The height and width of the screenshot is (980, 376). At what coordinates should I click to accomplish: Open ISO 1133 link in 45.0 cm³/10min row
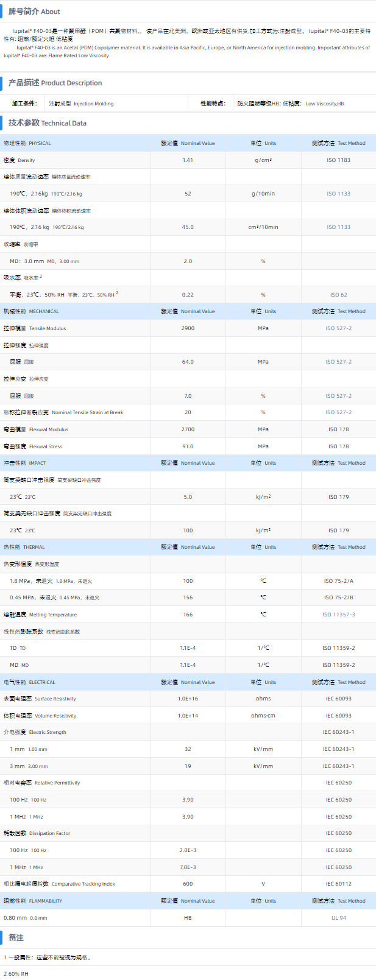point(338,227)
